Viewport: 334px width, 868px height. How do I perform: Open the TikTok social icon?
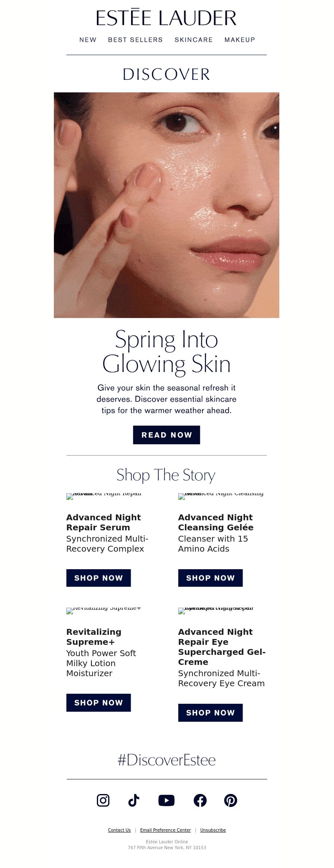(x=134, y=800)
